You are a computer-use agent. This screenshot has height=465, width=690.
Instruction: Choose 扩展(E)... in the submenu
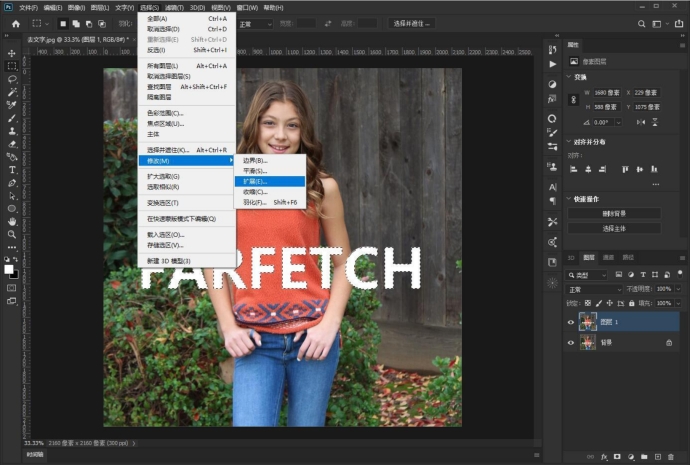click(x=270, y=181)
